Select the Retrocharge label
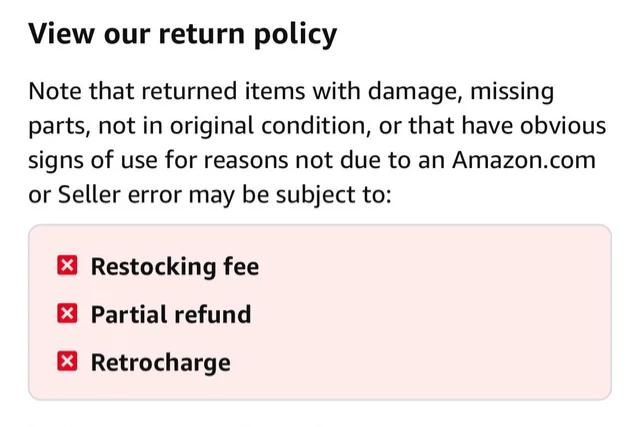This screenshot has height=427, width=640. click(160, 362)
